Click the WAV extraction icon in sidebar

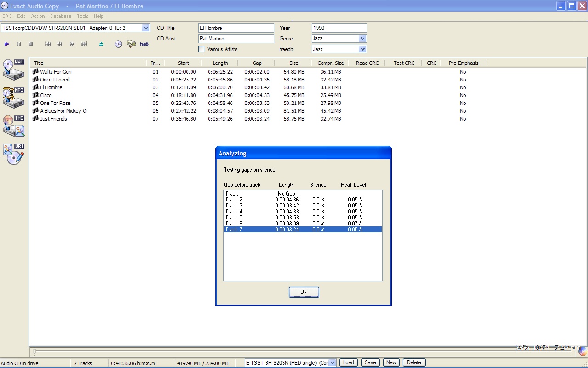click(14, 69)
